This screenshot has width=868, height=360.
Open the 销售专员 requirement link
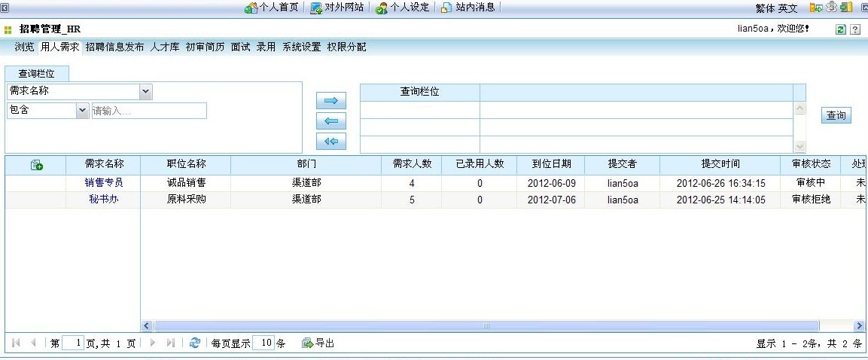(104, 182)
